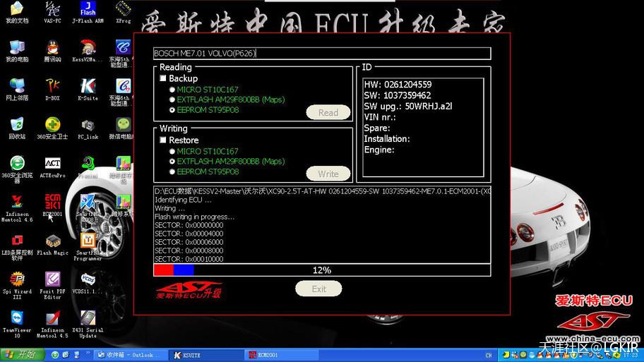The width and height of the screenshot is (644, 362).
Task: Launch ACTEcuPro from the desktop
Action: click(x=52, y=167)
